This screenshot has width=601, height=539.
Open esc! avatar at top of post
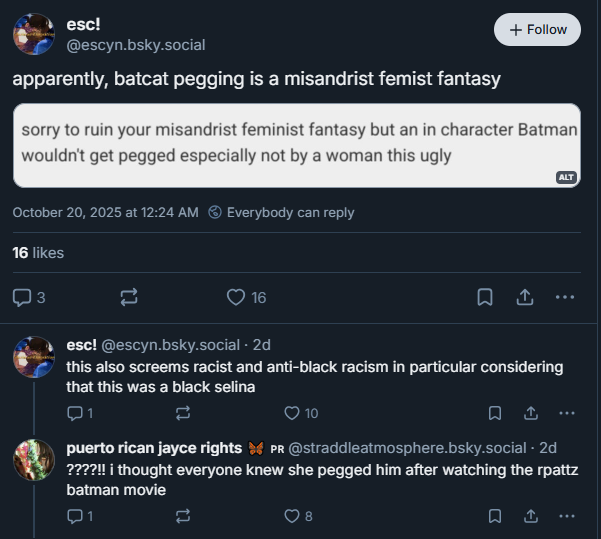[x=34, y=34]
